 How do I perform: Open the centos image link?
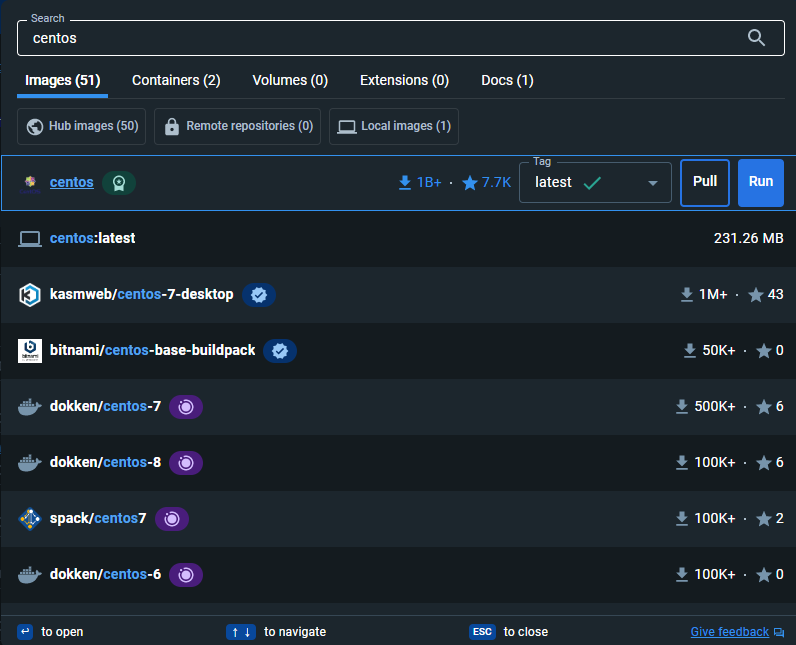pyautogui.click(x=72, y=183)
